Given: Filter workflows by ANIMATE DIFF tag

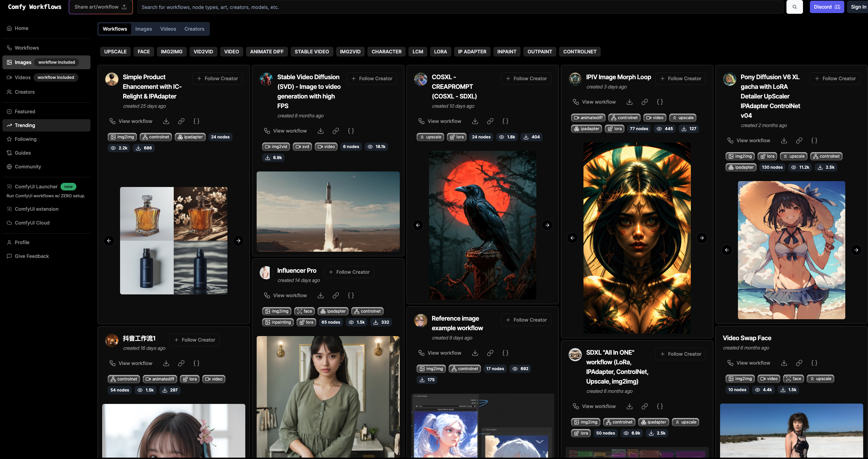Looking at the screenshot, I should click(267, 52).
